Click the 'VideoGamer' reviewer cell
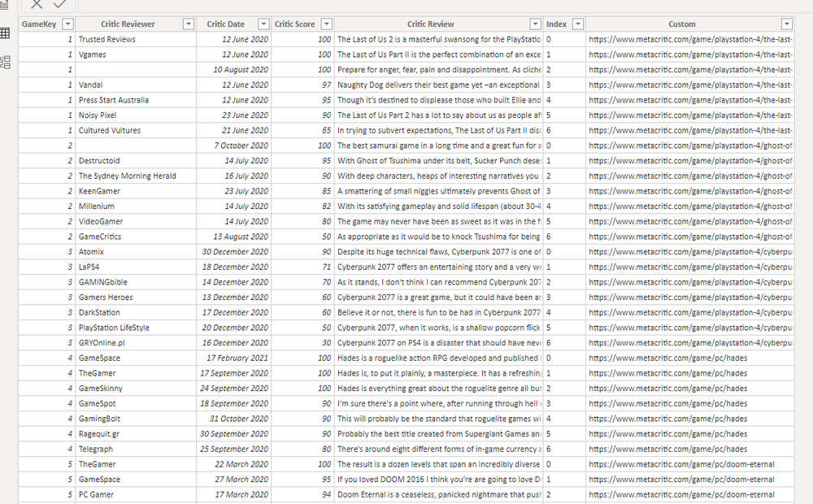813x504 pixels. pos(136,221)
